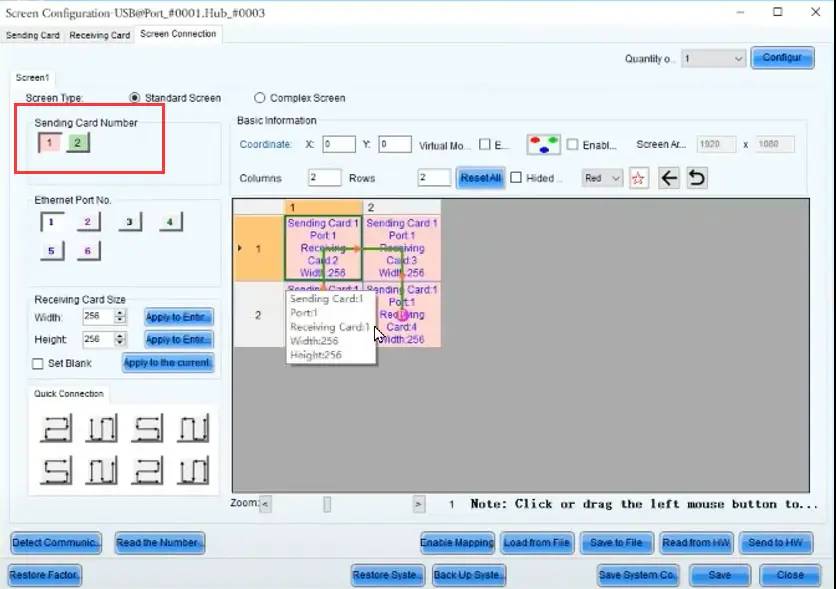Choose Ethernet port number 3

(130, 222)
